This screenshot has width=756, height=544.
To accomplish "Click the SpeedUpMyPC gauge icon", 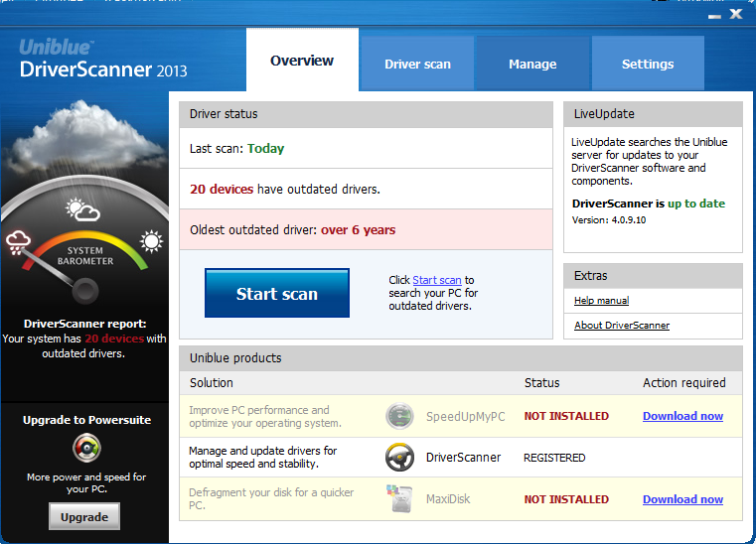I will coord(399,416).
